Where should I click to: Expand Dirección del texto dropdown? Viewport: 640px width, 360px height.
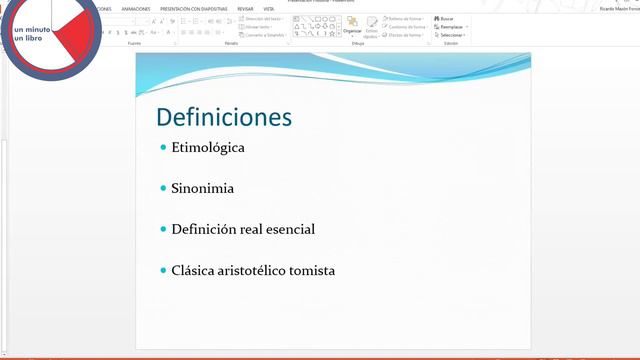click(x=283, y=19)
